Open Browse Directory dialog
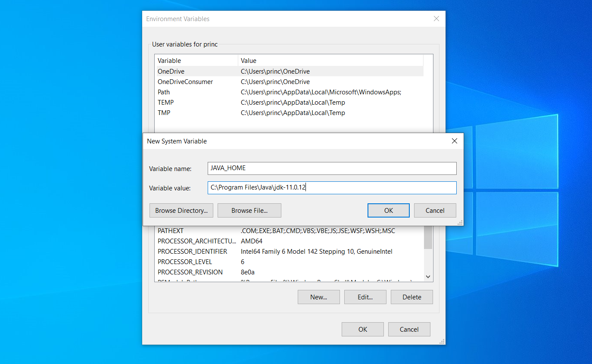Viewport: 592px width, 364px height. (x=181, y=211)
